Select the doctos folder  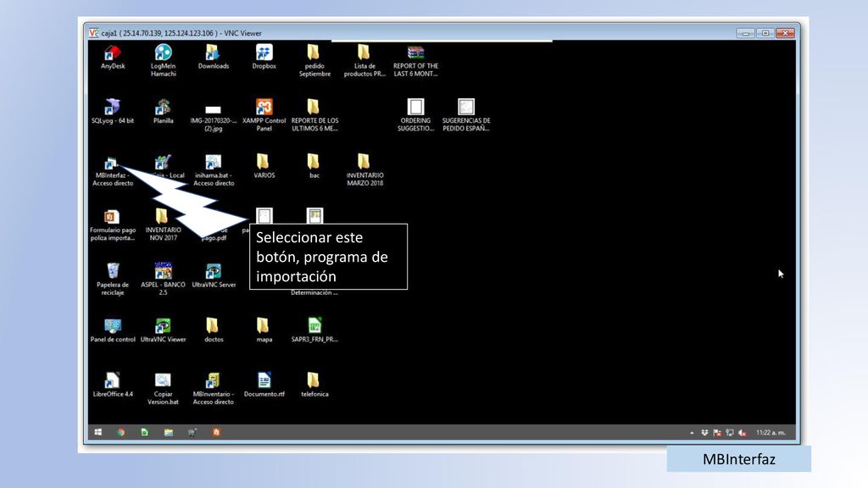(x=213, y=330)
